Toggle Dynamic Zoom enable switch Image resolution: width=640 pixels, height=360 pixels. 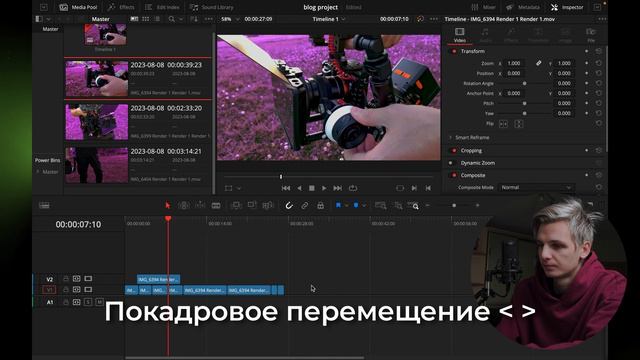451,163
